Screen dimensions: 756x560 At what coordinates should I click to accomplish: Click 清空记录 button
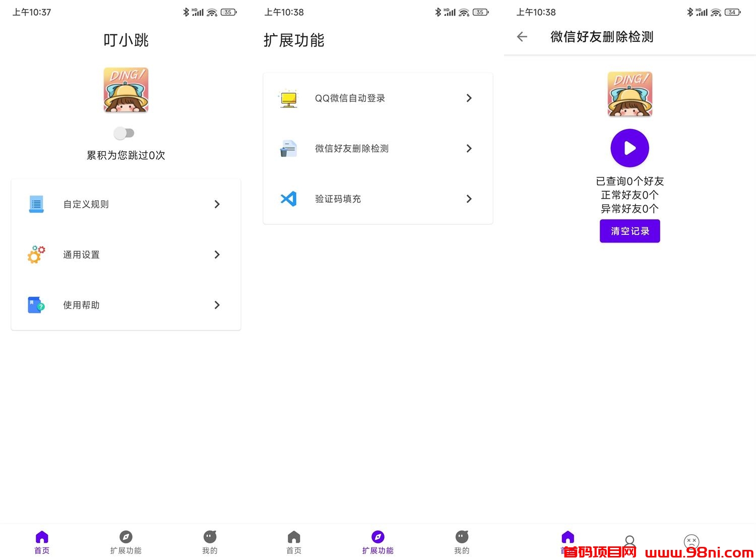click(630, 231)
